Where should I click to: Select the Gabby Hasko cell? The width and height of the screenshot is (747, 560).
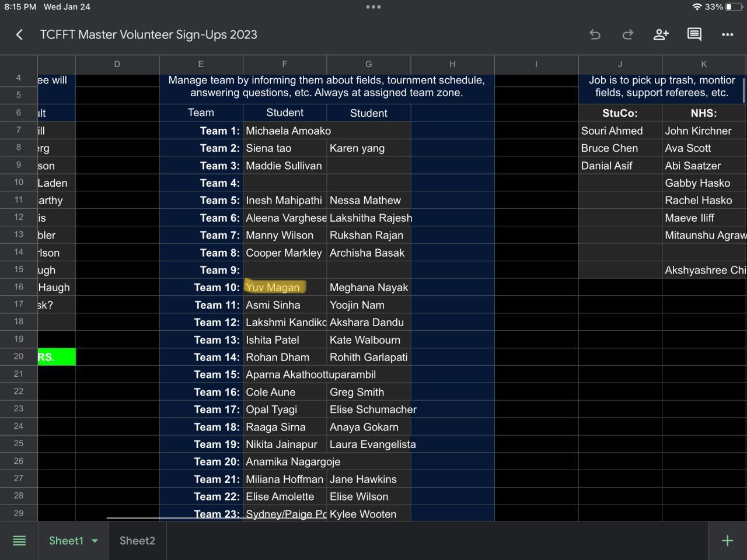tap(704, 183)
